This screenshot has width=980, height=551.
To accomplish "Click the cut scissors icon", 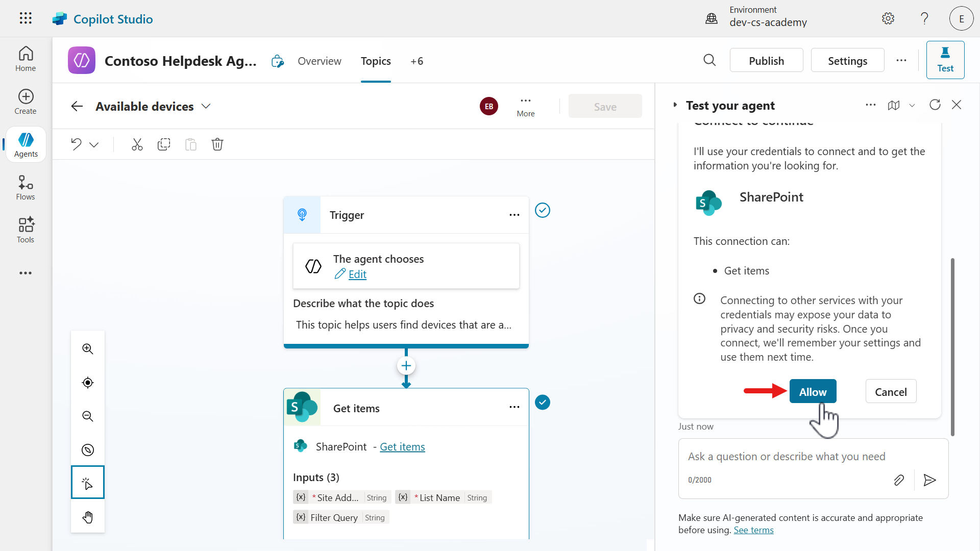I will point(137,144).
